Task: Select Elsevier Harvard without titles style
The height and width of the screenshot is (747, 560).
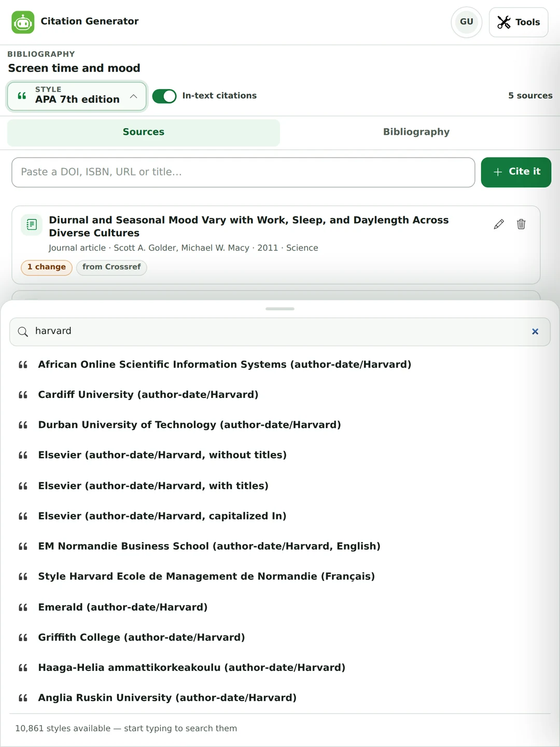Action: (x=280, y=455)
